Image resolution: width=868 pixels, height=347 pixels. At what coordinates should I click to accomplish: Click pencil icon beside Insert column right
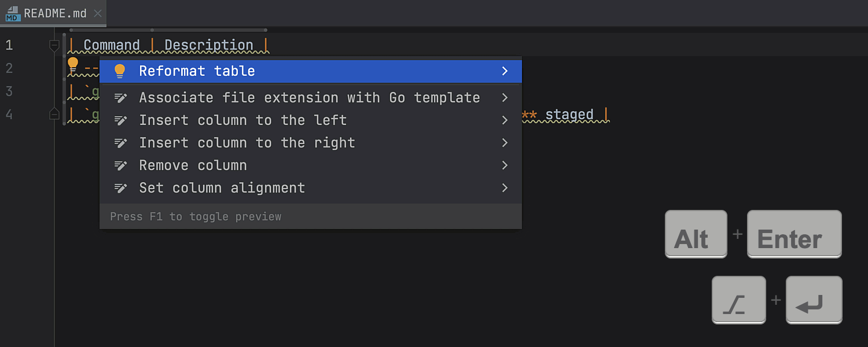point(120,143)
